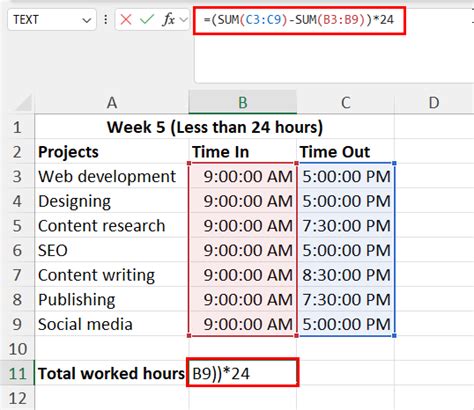474x410 pixels.
Task: Click Time In cell for Designing
Action: pos(243,201)
